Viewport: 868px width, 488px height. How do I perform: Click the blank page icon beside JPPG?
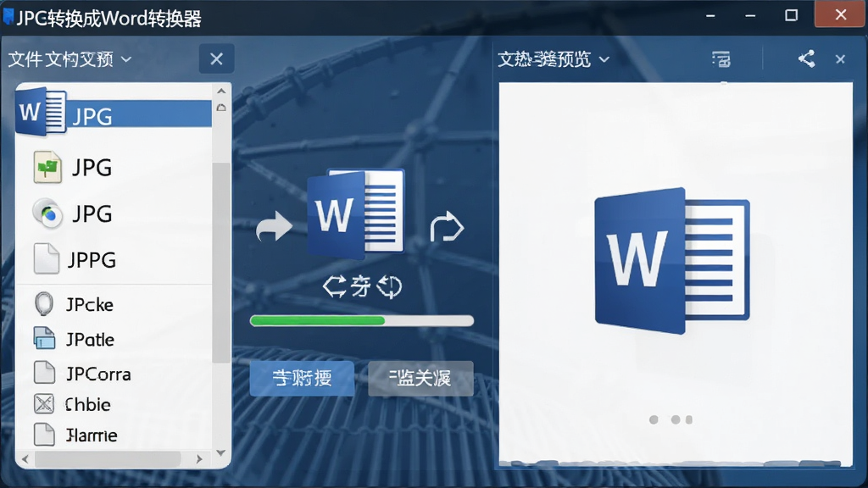click(47, 259)
